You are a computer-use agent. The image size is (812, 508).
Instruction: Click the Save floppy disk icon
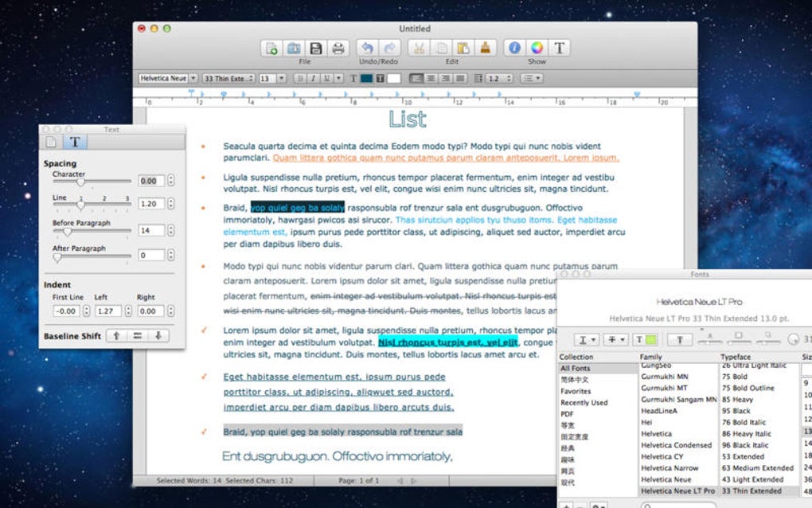315,48
